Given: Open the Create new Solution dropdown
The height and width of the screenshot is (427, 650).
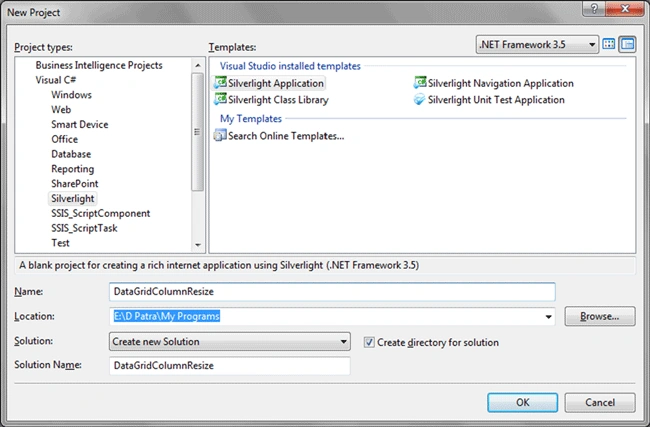Looking at the screenshot, I should click(230, 342).
